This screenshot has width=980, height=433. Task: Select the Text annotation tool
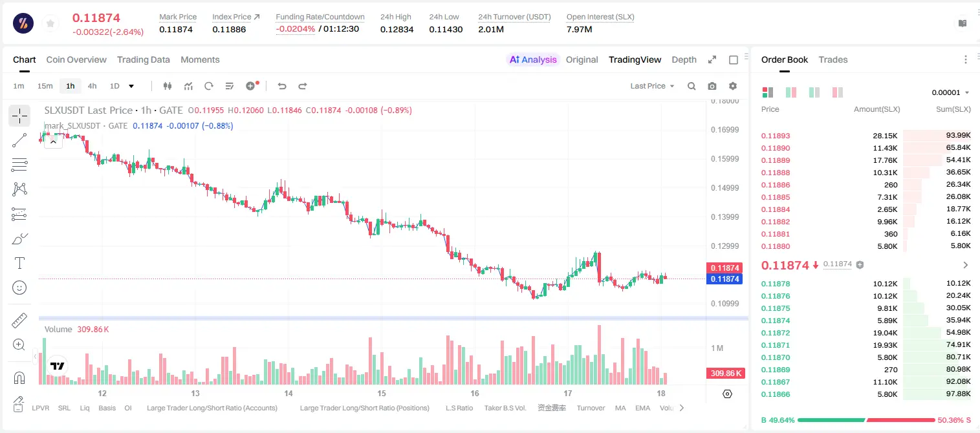[x=19, y=263]
